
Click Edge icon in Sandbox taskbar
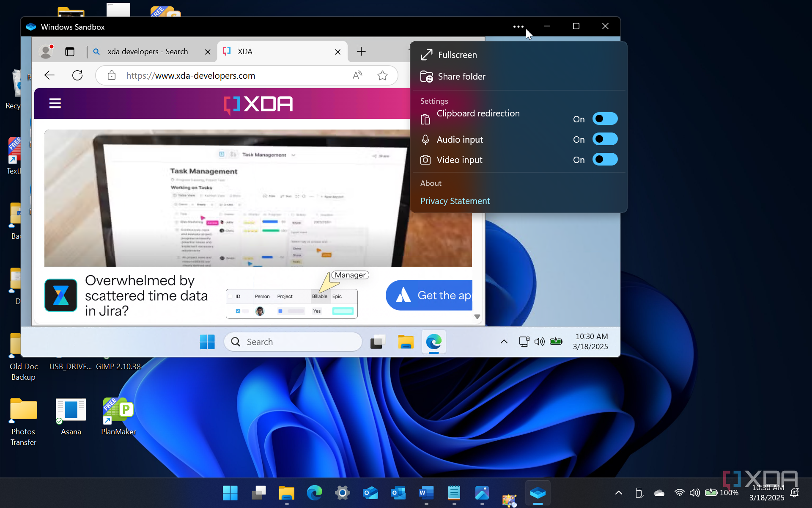coord(433,342)
